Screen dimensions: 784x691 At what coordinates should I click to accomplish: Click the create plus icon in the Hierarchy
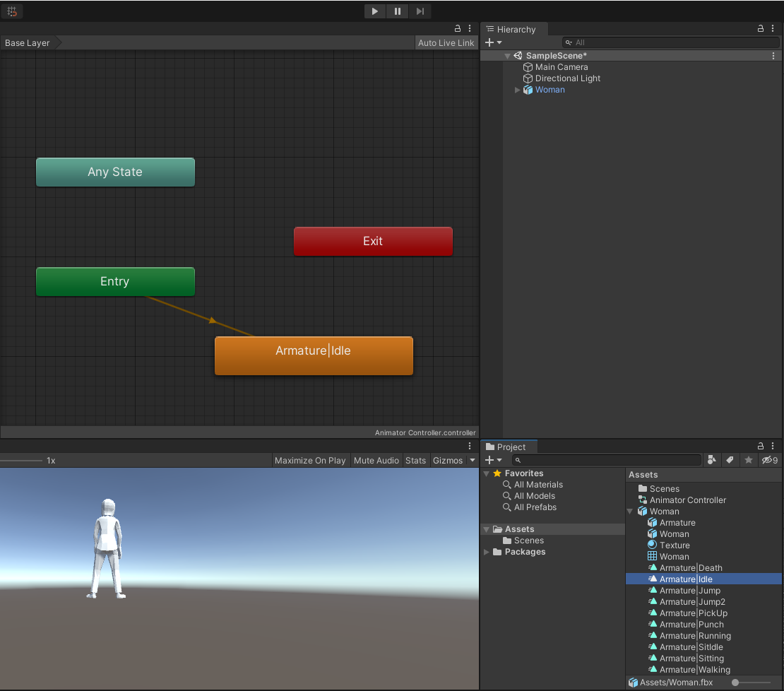[490, 42]
